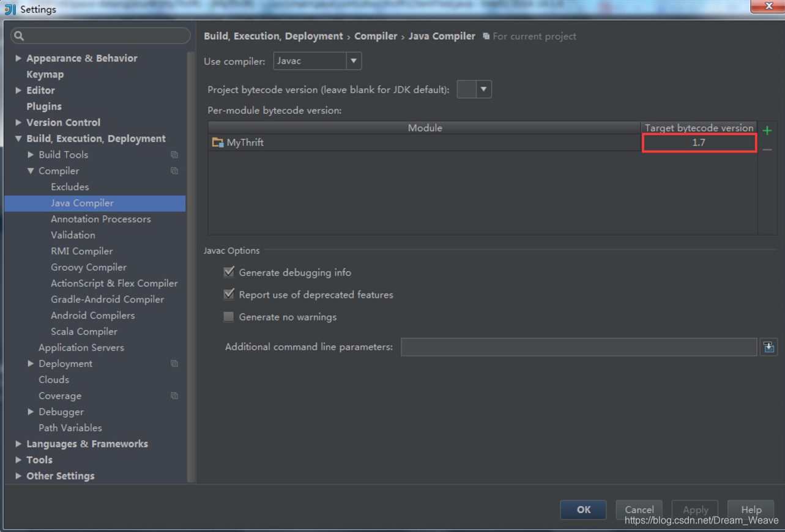This screenshot has width=785, height=532.
Task: Click the minus icon below the plus sign
Action: click(x=768, y=148)
